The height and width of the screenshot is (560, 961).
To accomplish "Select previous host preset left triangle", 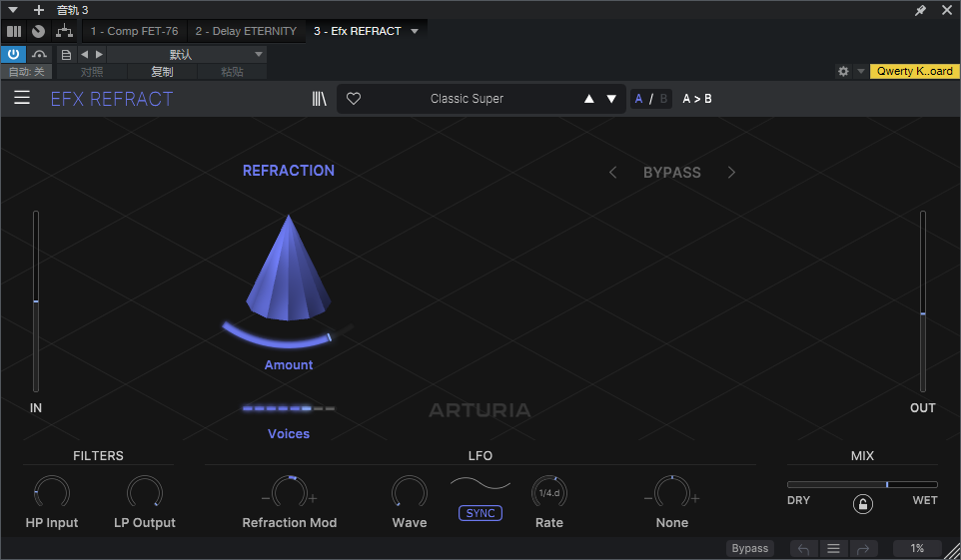I will tap(85, 55).
